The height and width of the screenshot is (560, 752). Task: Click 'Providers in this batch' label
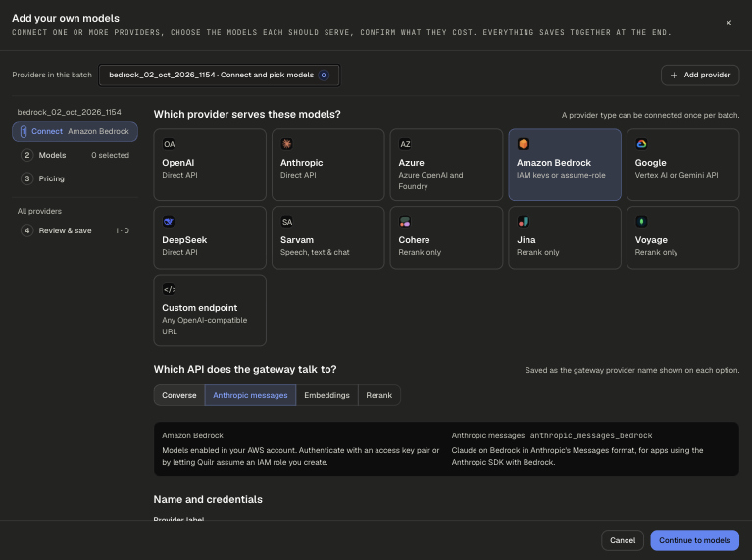52,75
